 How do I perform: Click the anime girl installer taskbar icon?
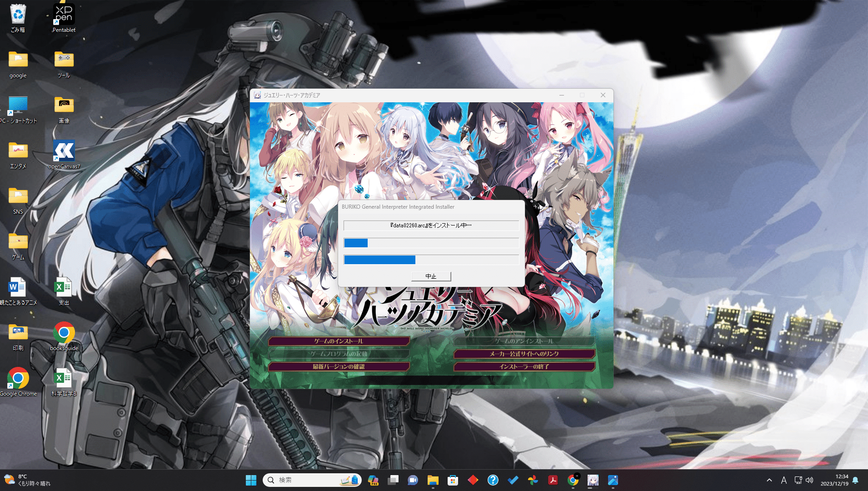click(x=593, y=480)
